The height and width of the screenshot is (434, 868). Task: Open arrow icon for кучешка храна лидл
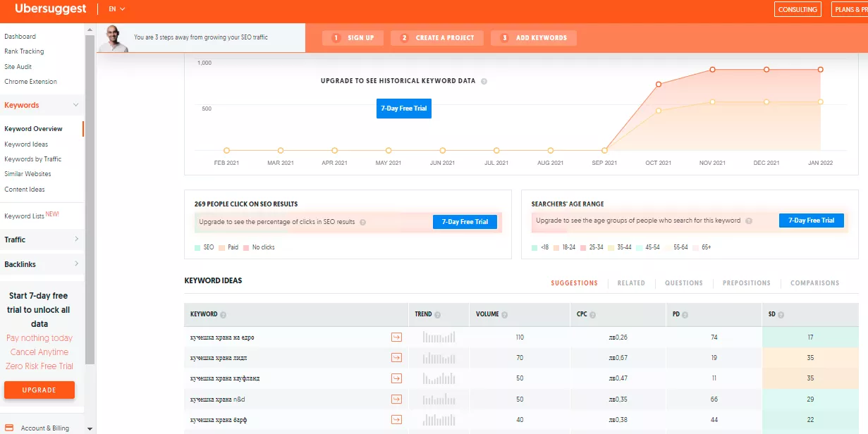(396, 358)
